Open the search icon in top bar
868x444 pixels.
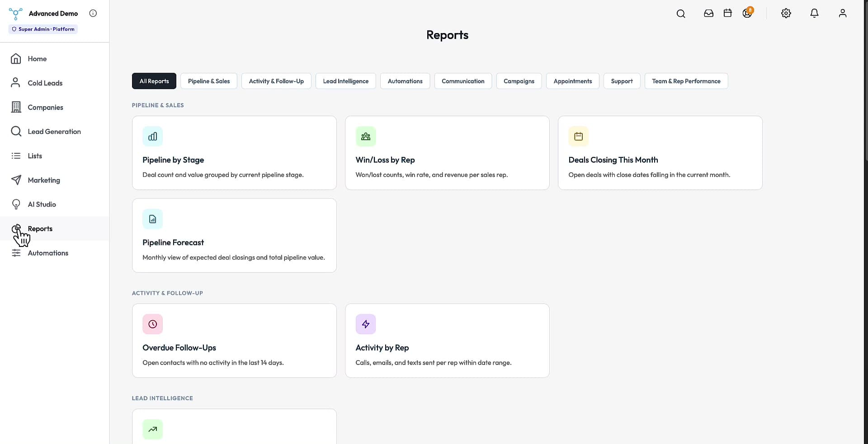(681, 14)
